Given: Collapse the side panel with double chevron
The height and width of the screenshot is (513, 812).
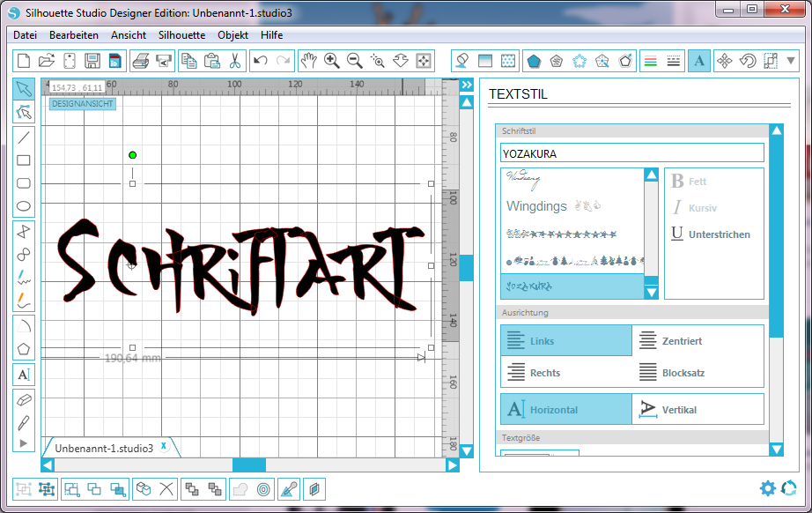Looking at the screenshot, I should [x=467, y=85].
